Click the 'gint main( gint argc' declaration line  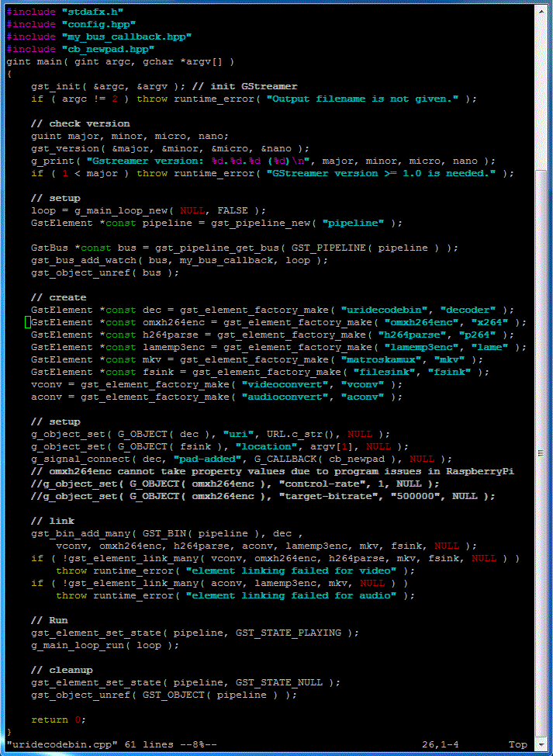pyautogui.click(x=120, y=62)
